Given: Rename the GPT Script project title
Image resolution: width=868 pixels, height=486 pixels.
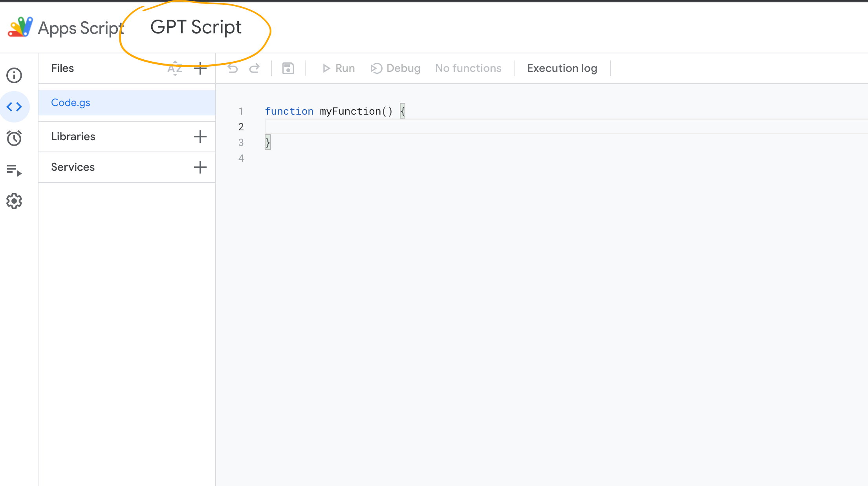Looking at the screenshot, I should (196, 27).
